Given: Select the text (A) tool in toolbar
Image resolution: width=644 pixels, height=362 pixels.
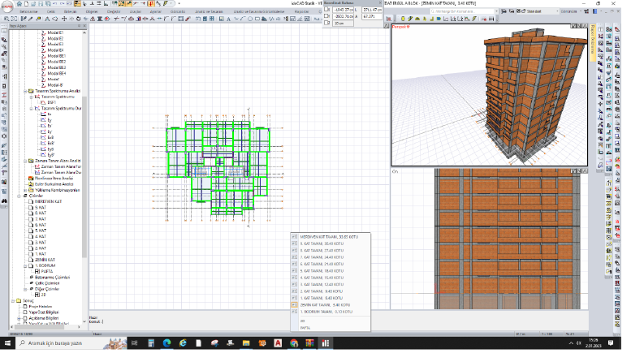Looking at the screenshot, I should click(228, 19).
